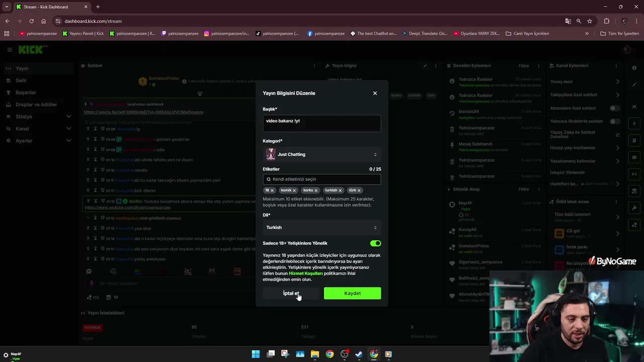644x362 pixels.
Task: Click the Kick logo
Action: pos(33,49)
